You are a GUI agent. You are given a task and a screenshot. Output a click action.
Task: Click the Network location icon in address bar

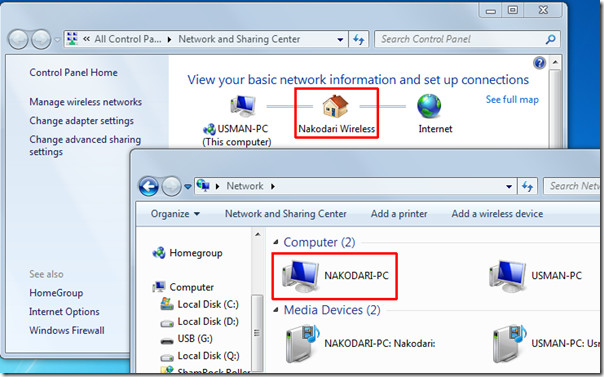pos(203,186)
